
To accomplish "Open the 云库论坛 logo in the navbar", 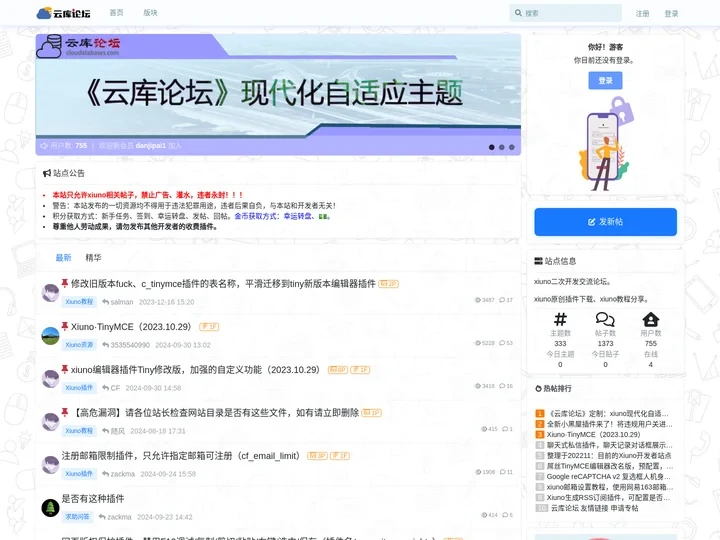I will click(x=63, y=13).
